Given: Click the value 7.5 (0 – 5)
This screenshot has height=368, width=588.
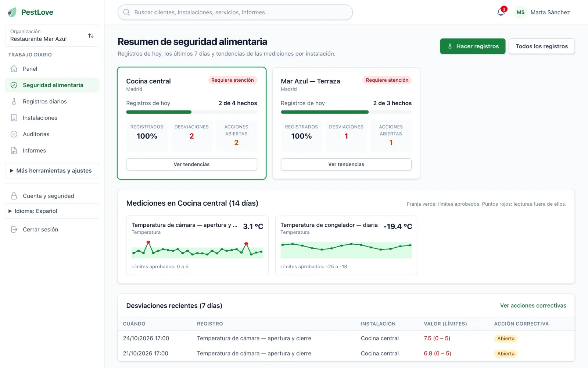Looking at the screenshot, I should [437, 338].
